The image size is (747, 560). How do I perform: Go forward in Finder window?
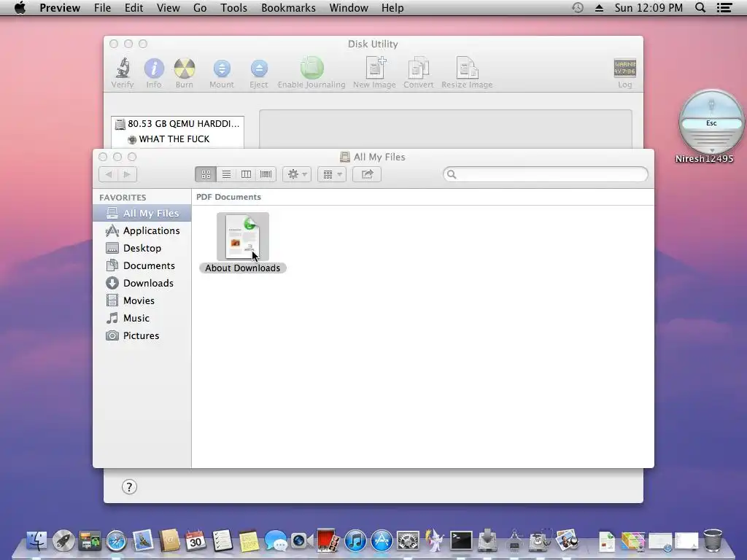tap(127, 174)
